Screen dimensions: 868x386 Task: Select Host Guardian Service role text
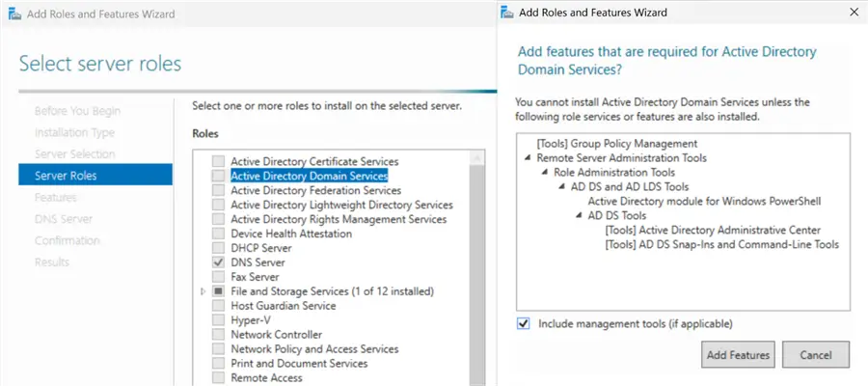click(283, 306)
